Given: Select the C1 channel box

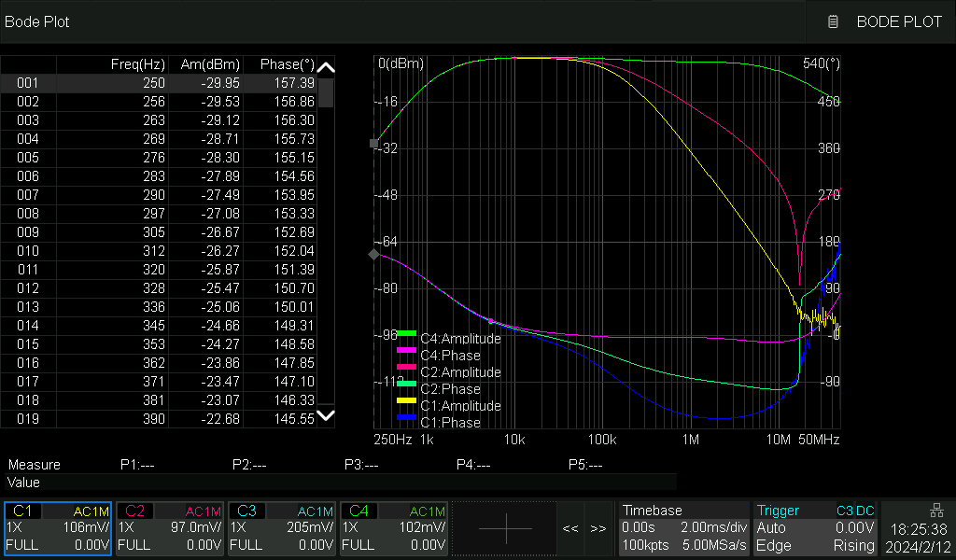Looking at the screenshot, I should [x=57, y=528].
